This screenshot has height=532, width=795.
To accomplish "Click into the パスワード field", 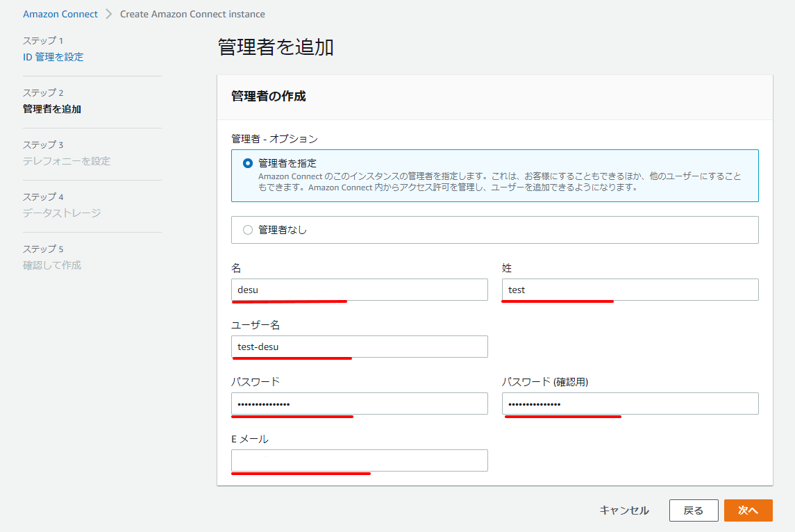I will point(359,404).
